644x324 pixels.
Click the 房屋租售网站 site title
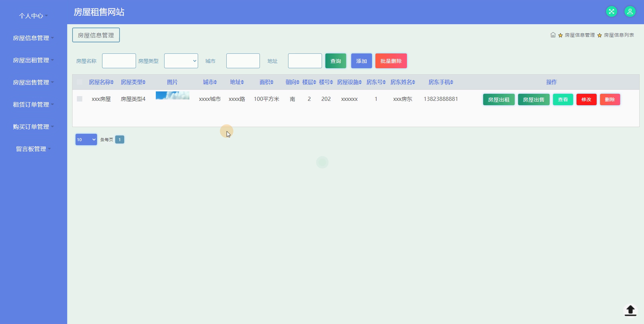[99, 12]
